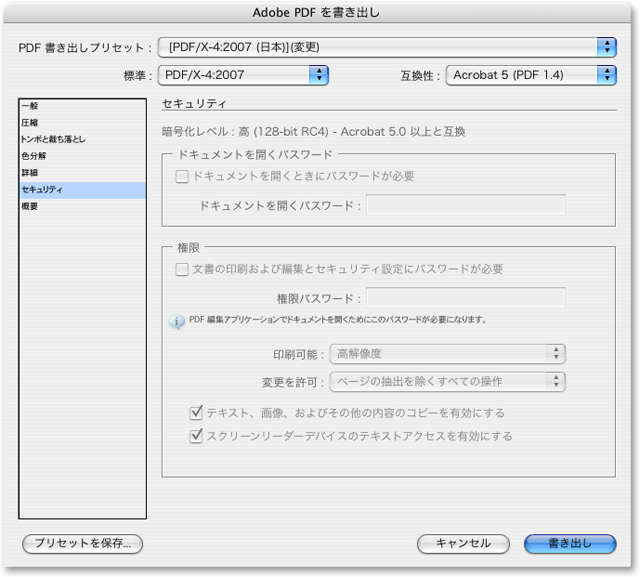640x577 pixels.
Task: Click the ドキュメントを開くパスワード input field
Action: pyautogui.click(x=465, y=205)
